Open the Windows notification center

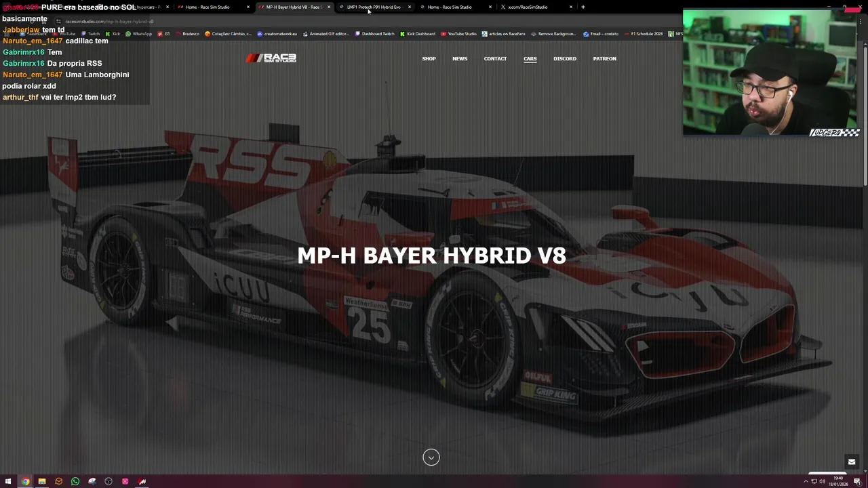[857, 482]
